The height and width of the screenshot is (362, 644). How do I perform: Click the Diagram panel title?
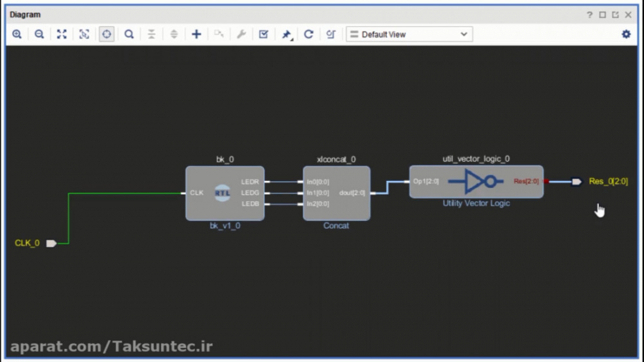click(x=25, y=15)
